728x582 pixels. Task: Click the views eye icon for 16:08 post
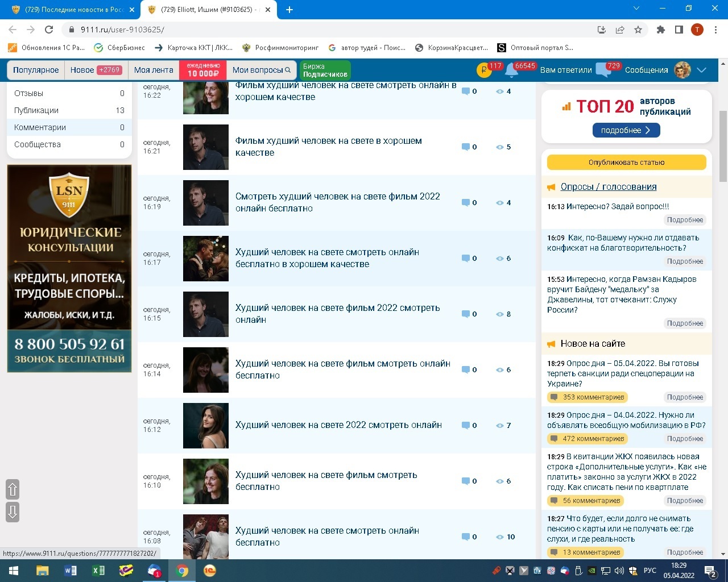pos(499,537)
